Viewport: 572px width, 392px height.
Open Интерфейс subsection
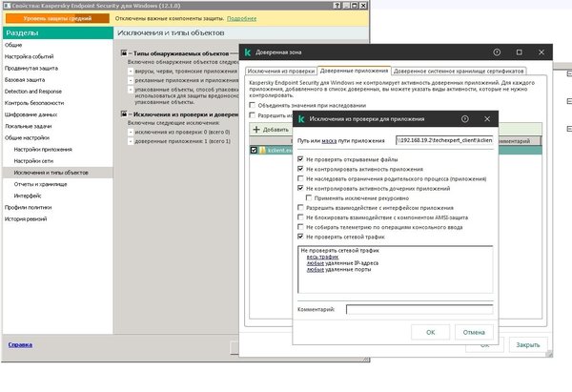[28, 196]
